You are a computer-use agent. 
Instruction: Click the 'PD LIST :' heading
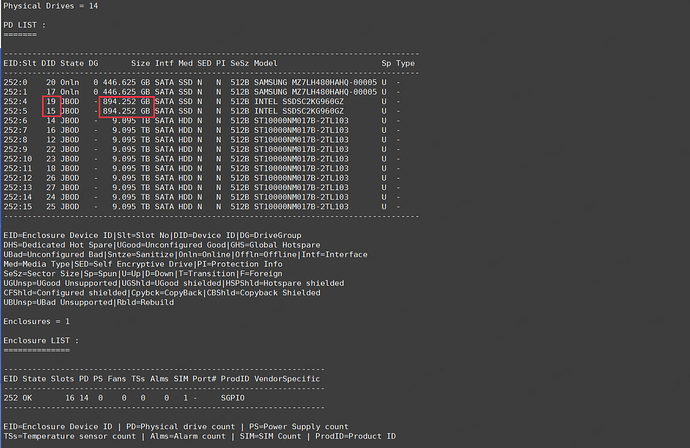point(25,25)
